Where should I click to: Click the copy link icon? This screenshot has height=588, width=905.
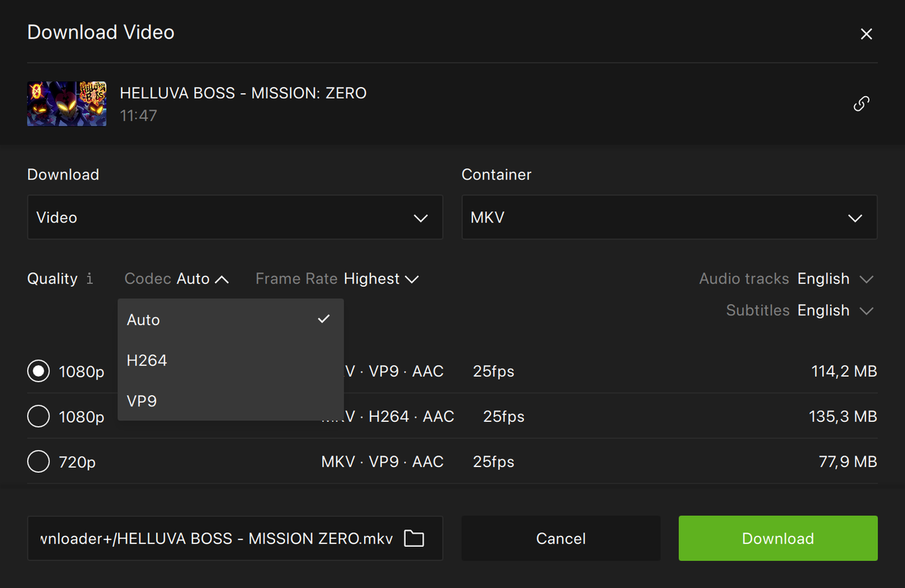[861, 104]
